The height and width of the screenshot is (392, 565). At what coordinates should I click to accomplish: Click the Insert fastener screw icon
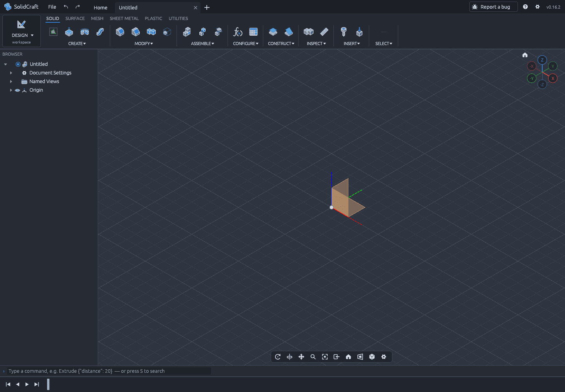pos(344,32)
